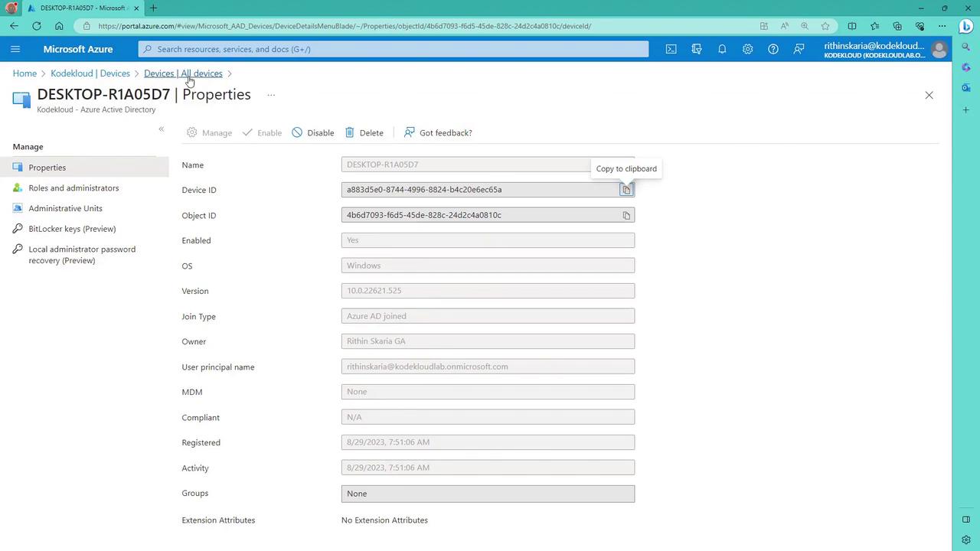
Task: Open the account avatar menu
Action: (939, 50)
